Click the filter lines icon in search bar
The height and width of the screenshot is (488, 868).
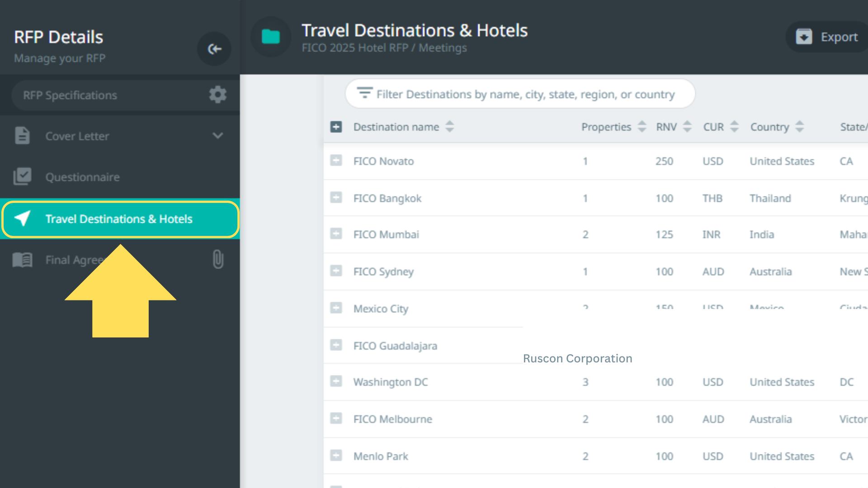click(x=364, y=93)
